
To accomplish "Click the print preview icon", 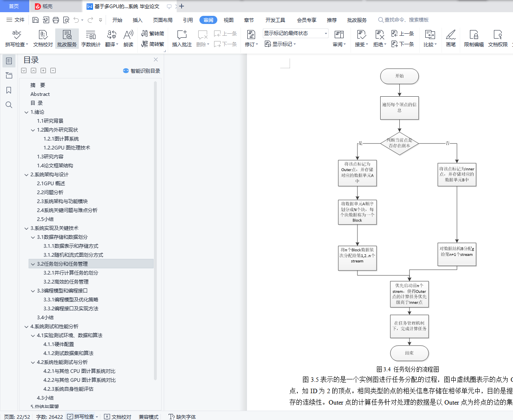I will pyautogui.click(x=66, y=20).
